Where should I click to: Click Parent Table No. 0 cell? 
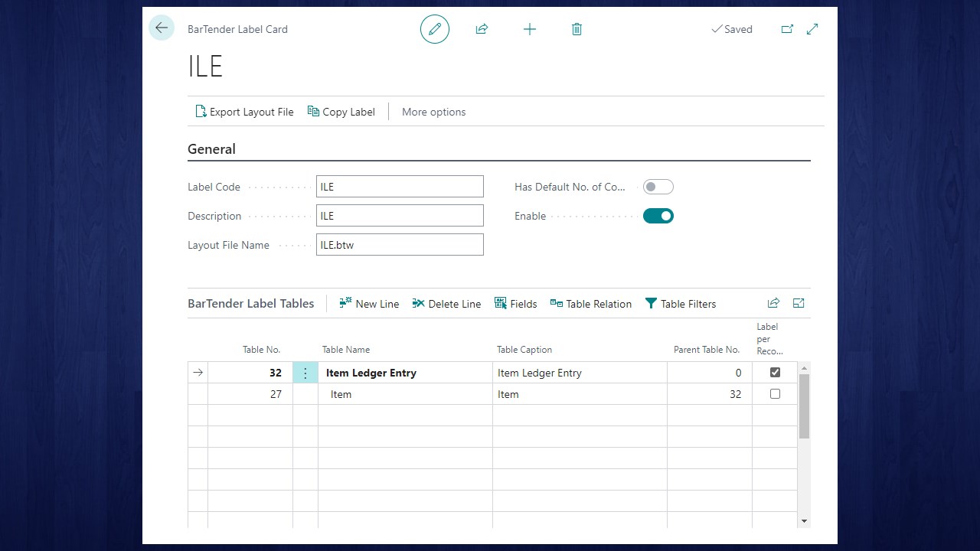pos(710,373)
